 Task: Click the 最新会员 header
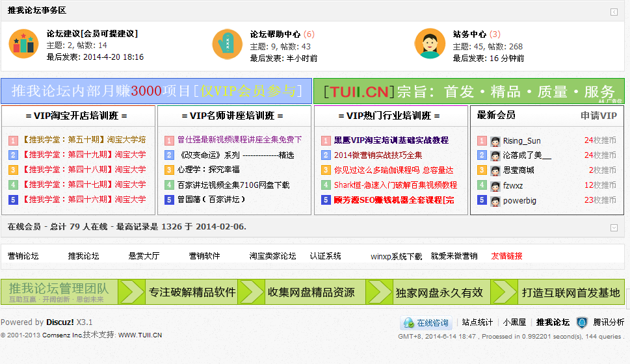coord(496,115)
